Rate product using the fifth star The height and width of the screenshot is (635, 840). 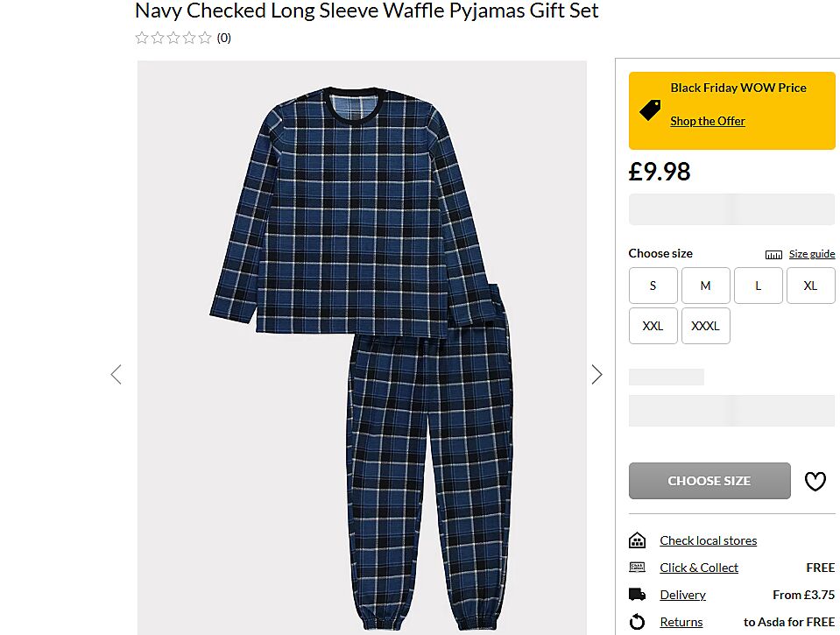point(205,38)
